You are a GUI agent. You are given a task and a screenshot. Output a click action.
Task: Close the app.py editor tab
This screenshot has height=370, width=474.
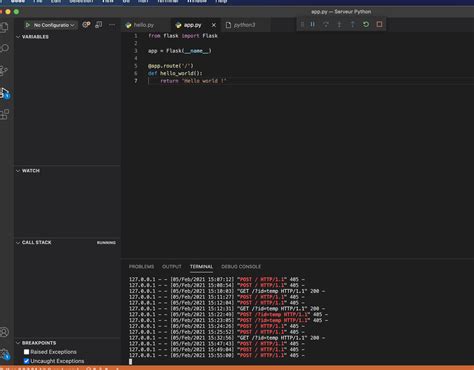pos(214,25)
